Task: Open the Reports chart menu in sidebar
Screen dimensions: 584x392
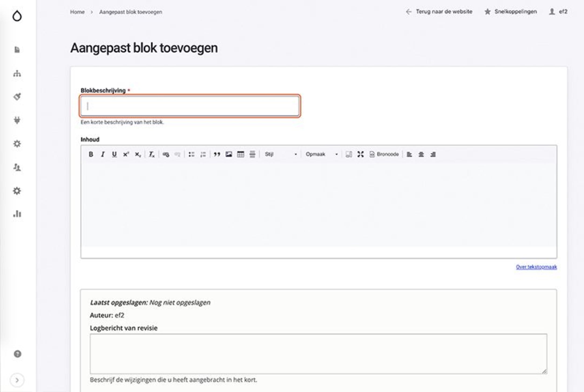Action: (x=17, y=214)
